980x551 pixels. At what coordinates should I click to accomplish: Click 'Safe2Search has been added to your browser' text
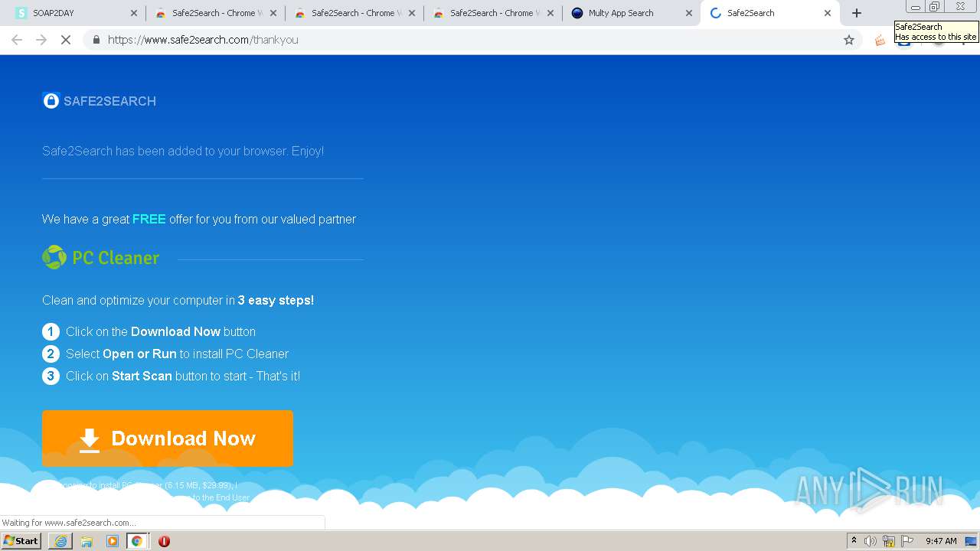click(x=183, y=152)
